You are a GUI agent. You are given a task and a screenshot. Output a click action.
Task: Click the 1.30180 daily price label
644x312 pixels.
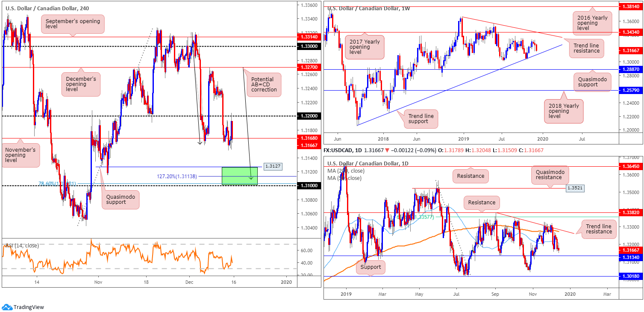(x=631, y=276)
